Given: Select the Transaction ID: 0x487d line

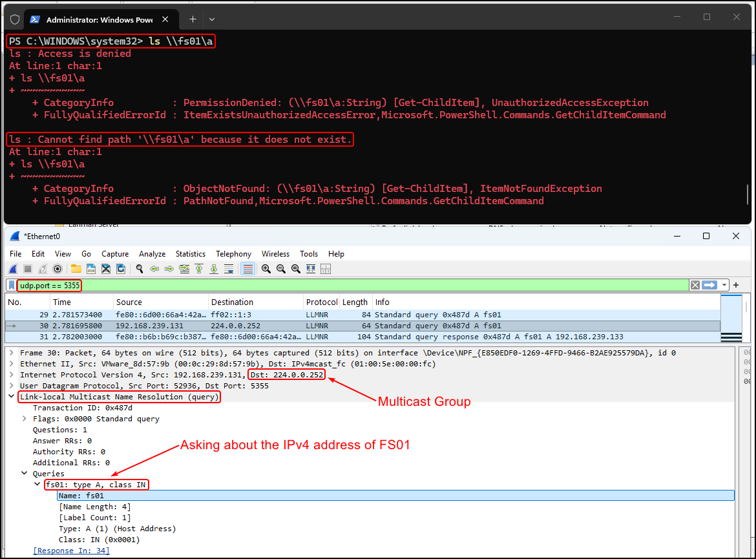Looking at the screenshot, I should point(83,408).
